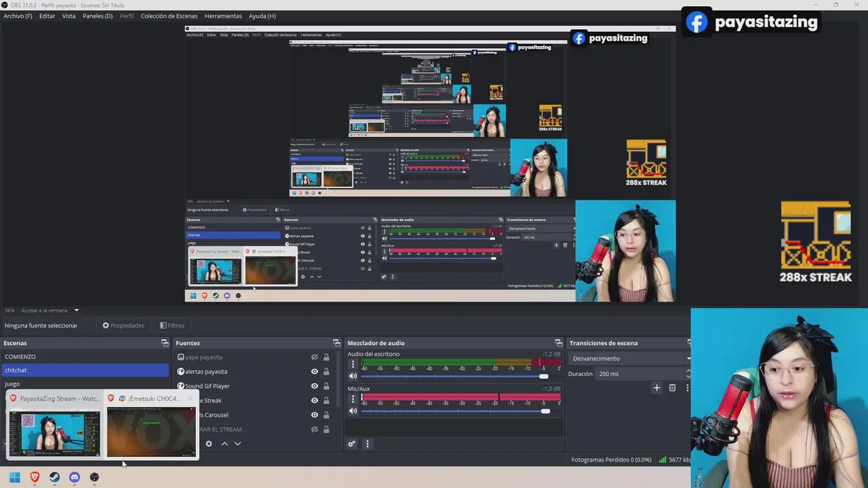Click the browser icon of alertas payasita
The image size is (868, 488).
point(180,371)
